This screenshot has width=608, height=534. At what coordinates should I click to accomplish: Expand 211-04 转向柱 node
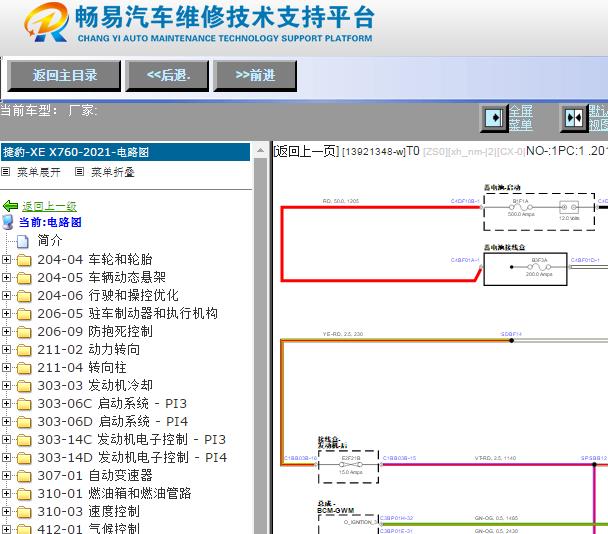pos(6,367)
